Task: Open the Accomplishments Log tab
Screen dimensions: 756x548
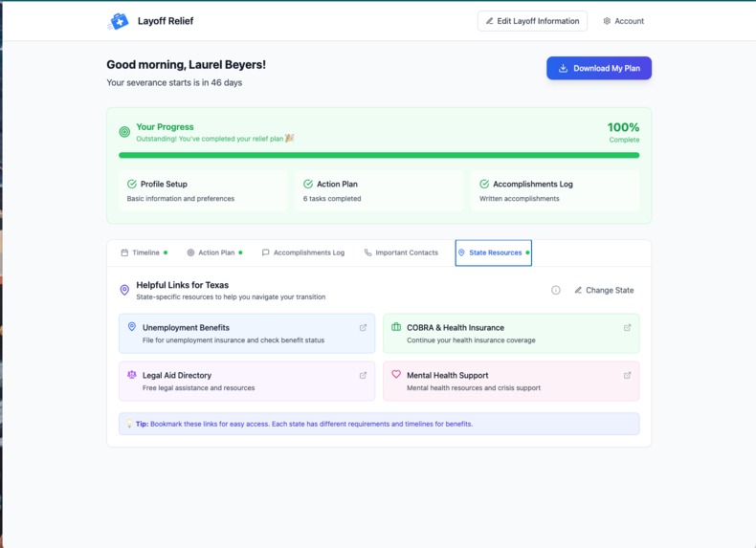Action: point(303,252)
